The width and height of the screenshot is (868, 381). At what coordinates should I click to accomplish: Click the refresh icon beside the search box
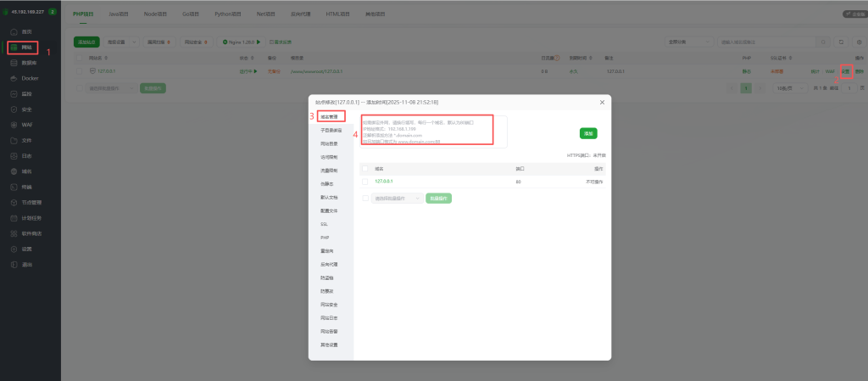[841, 41]
